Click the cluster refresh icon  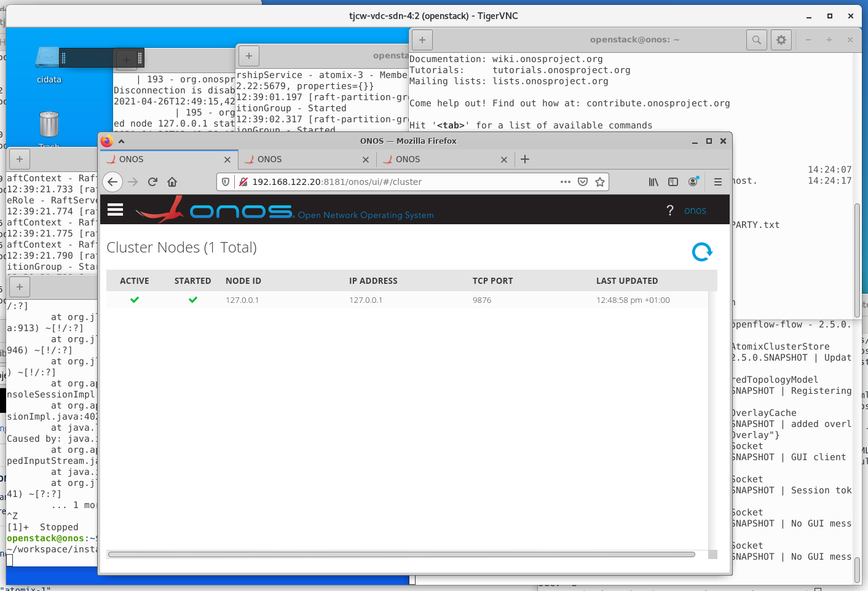(702, 252)
